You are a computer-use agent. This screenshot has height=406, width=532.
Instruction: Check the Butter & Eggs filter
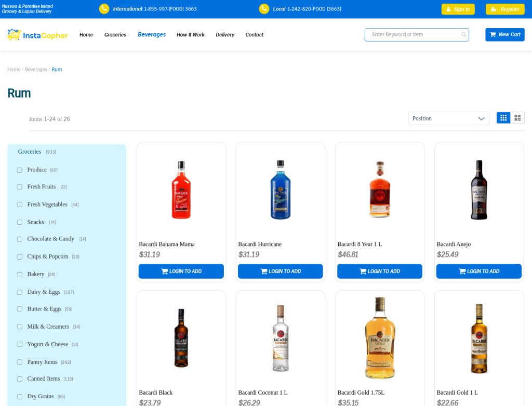point(20,309)
